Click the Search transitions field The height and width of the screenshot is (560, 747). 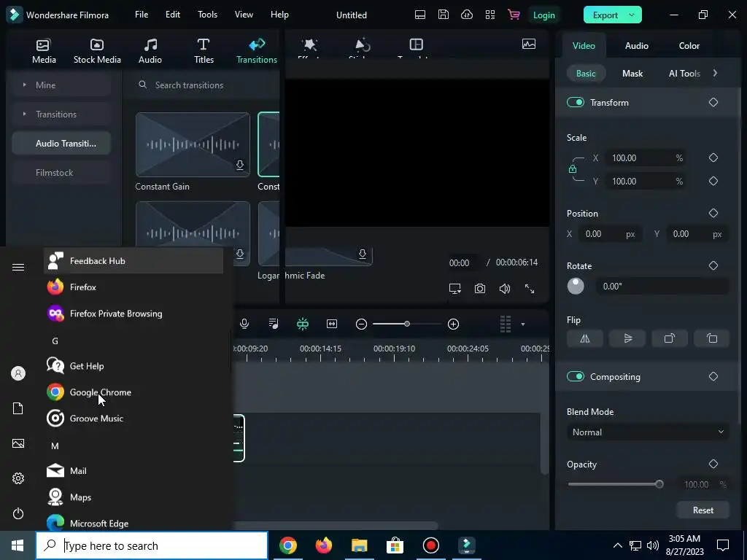click(x=205, y=85)
